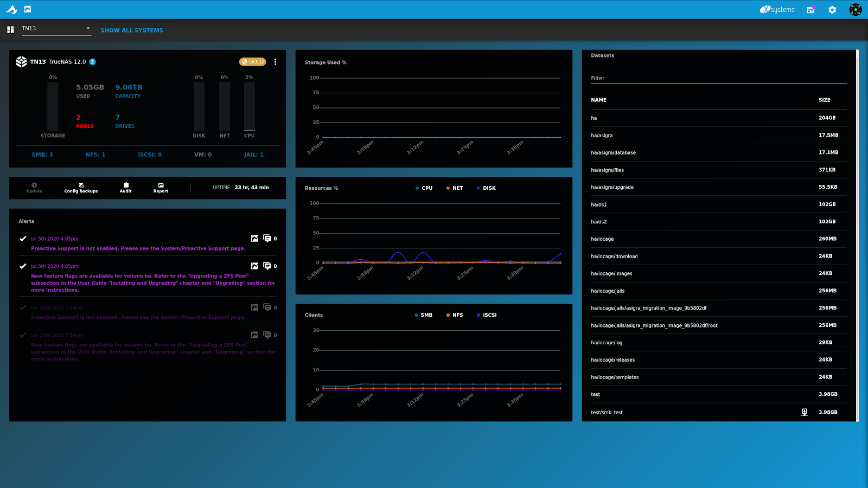Click the DISK usage bar

point(199,106)
